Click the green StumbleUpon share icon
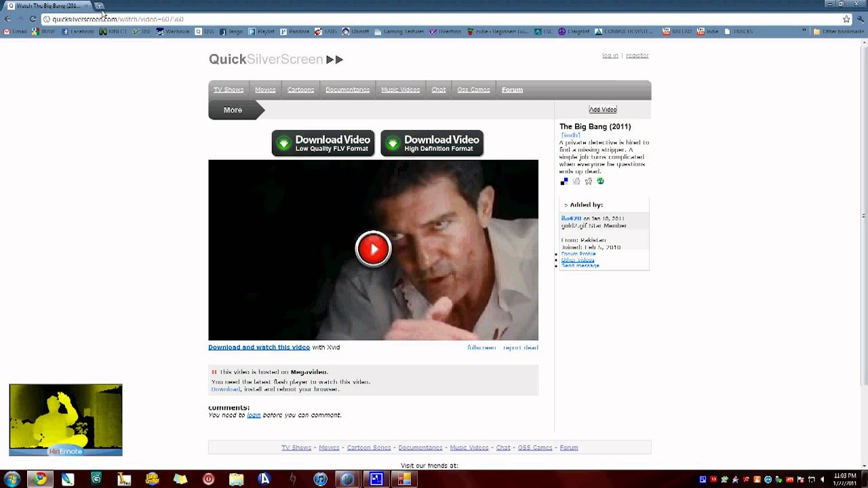Image resolution: width=868 pixels, height=488 pixels. click(x=600, y=182)
